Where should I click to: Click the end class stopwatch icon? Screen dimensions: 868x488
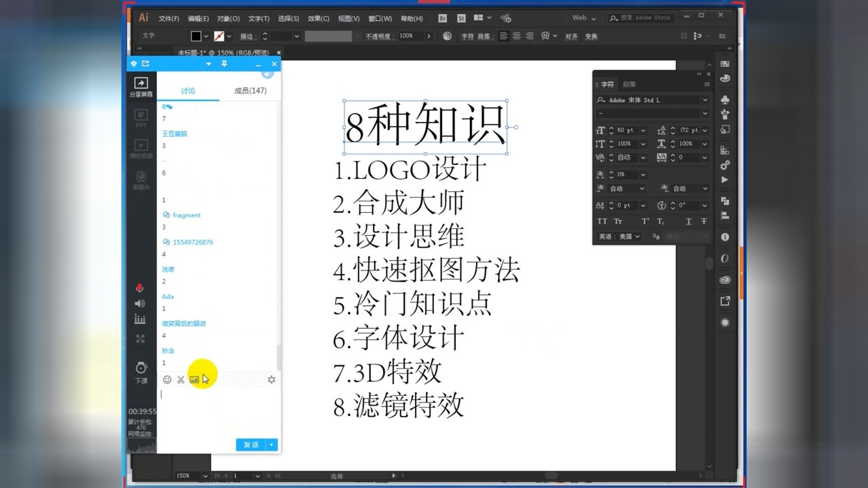pos(141,367)
